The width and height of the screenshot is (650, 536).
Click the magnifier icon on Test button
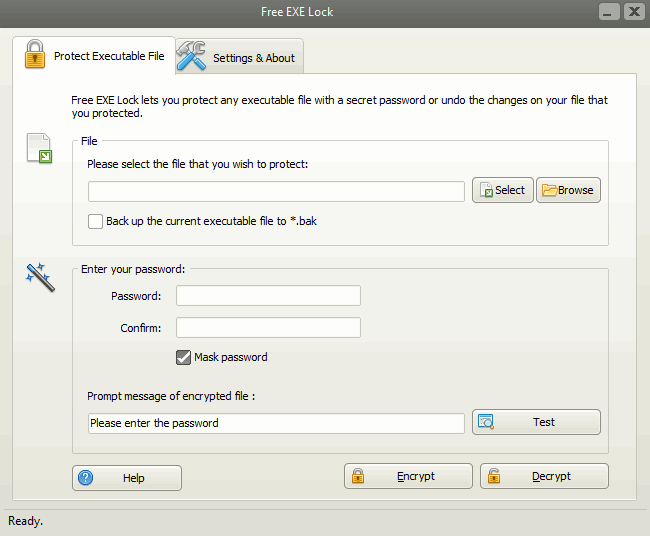pyautogui.click(x=486, y=422)
